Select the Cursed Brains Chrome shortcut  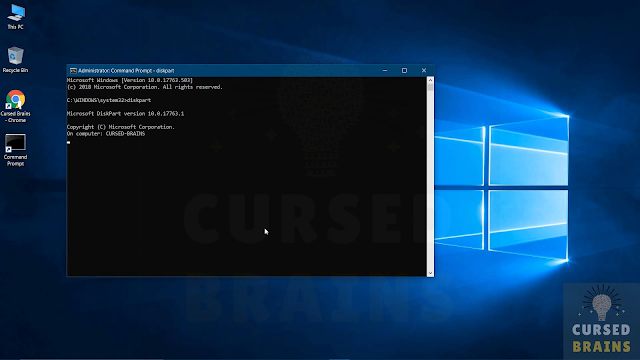coord(16,106)
